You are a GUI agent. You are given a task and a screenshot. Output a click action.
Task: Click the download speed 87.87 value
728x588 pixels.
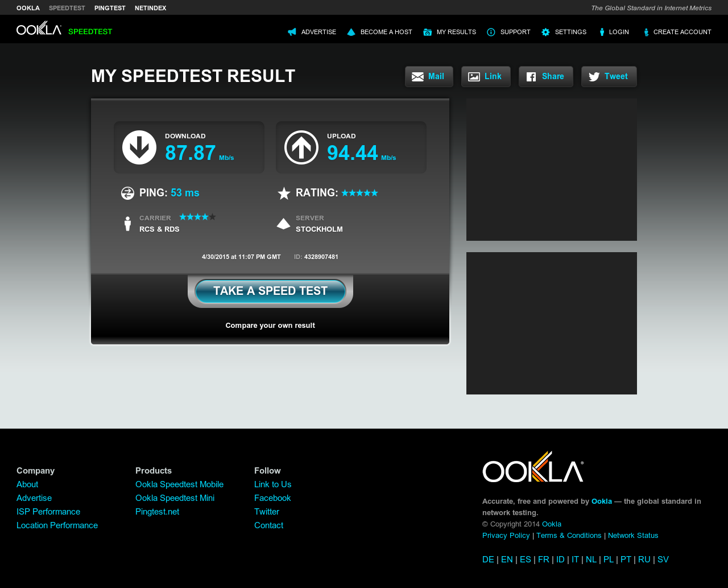pos(191,153)
